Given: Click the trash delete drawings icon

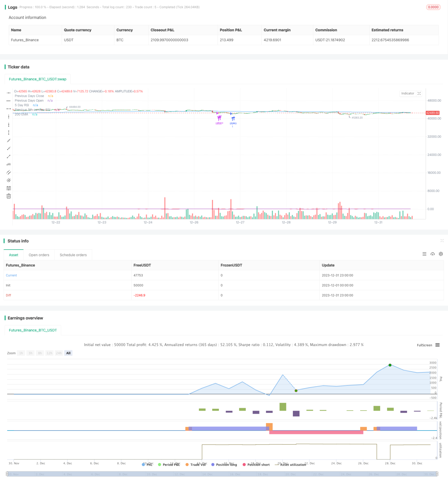Looking at the screenshot, I should tap(9, 196).
